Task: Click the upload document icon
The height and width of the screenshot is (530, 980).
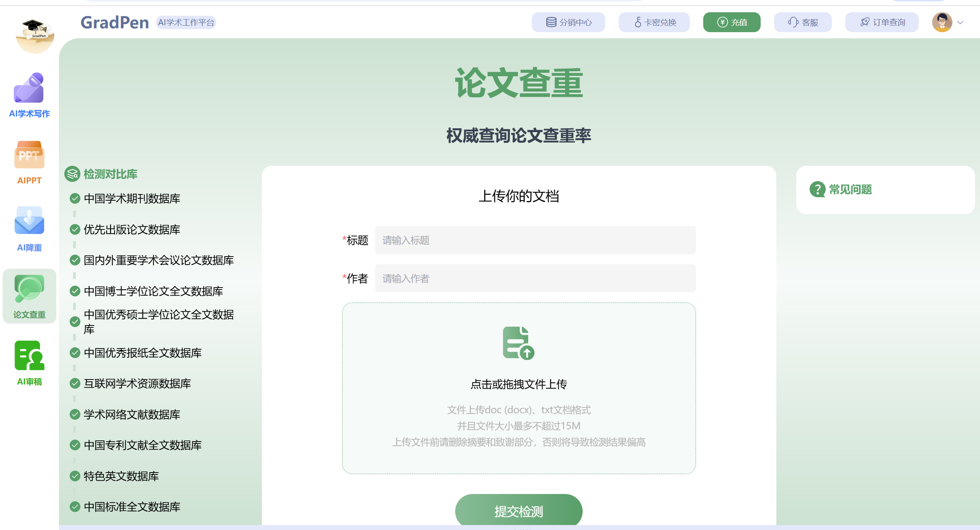Action: tap(518, 343)
